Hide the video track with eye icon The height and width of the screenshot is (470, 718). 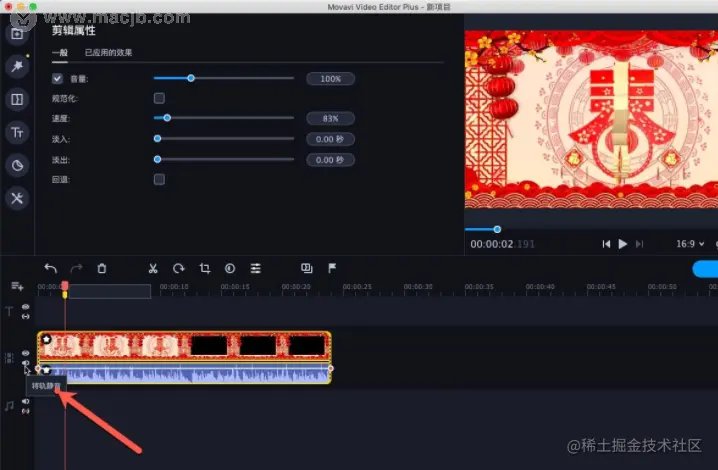[x=26, y=353]
